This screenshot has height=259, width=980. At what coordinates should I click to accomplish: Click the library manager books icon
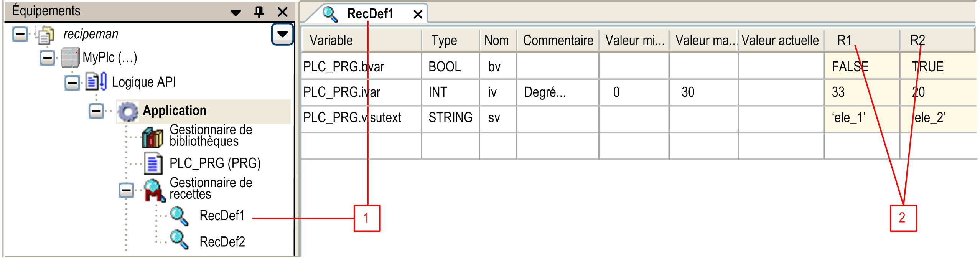tap(152, 137)
